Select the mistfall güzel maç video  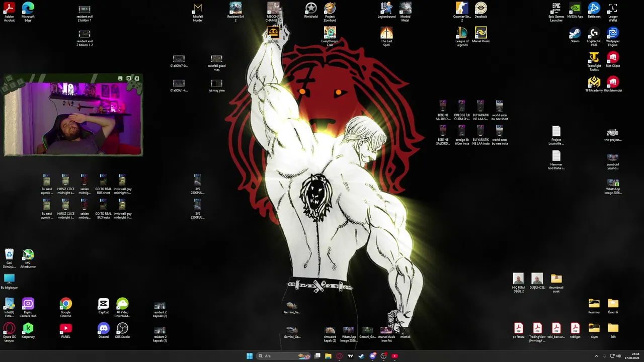217,63
